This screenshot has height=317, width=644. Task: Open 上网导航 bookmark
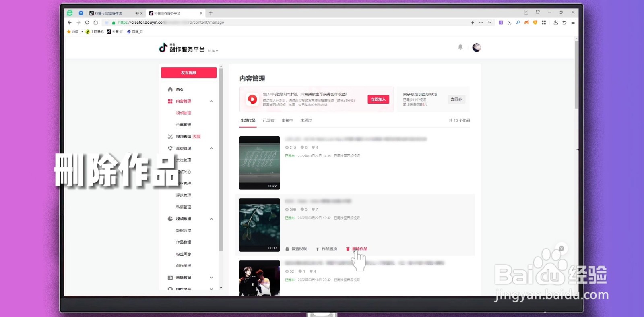95,31
